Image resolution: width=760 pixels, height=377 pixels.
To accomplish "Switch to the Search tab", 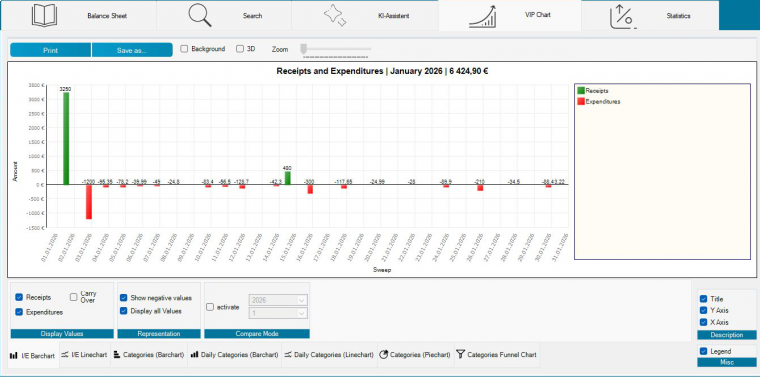I will coord(224,16).
